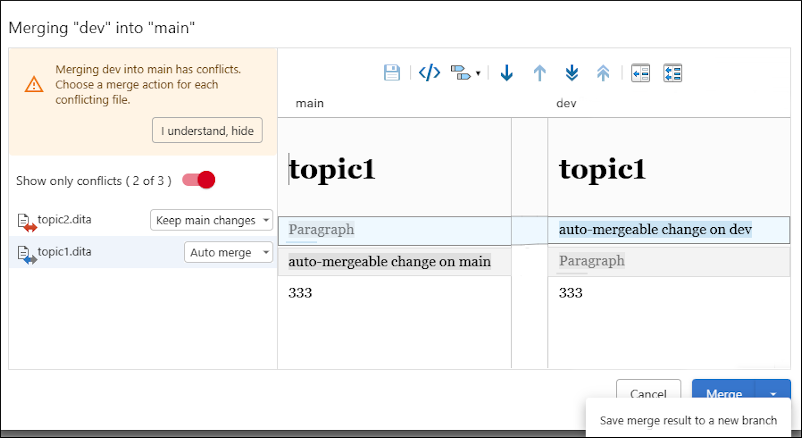Screen dimensions: 802x438
Task: Open Keep main changes dropdown for topic2.dita
Action: pyautogui.click(x=211, y=220)
